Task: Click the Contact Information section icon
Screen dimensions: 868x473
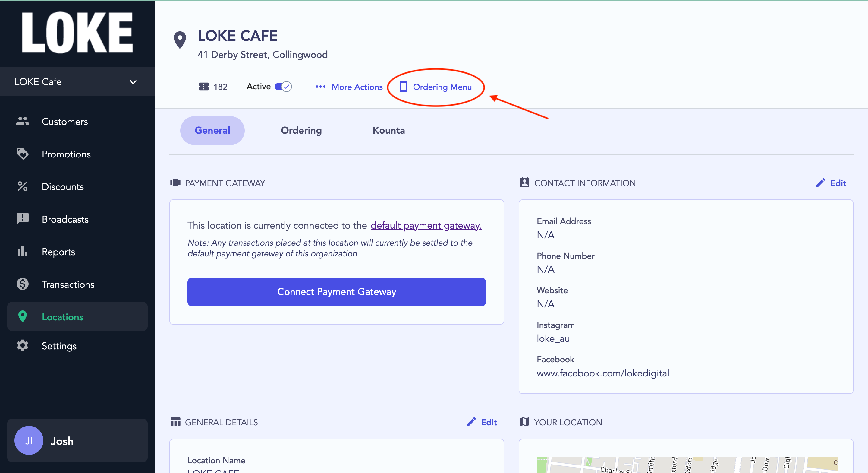Action: pyautogui.click(x=525, y=182)
